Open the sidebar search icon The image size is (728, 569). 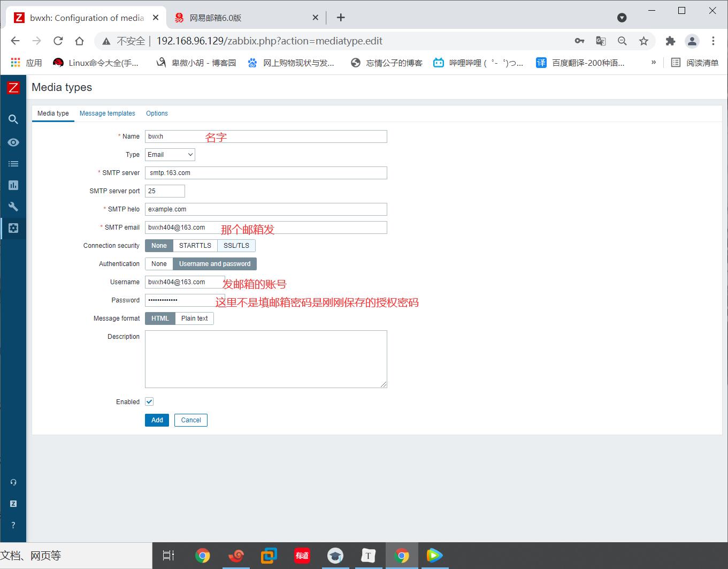13,119
